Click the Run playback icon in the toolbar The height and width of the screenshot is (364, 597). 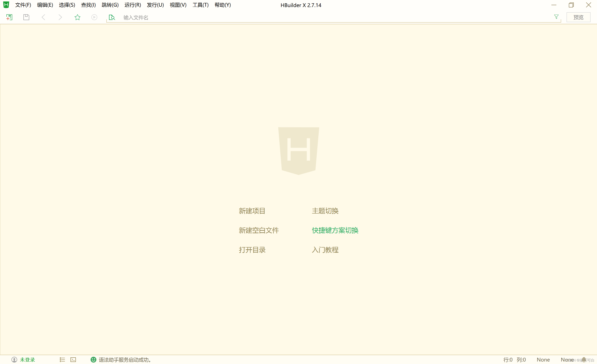pyautogui.click(x=94, y=17)
